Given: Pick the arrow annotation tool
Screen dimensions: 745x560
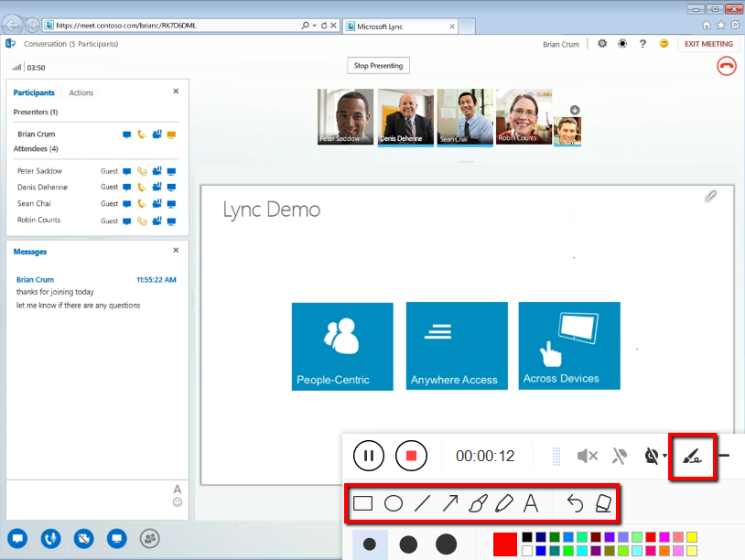Looking at the screenshot, I should pyautogui.click(x=450, y=503).
